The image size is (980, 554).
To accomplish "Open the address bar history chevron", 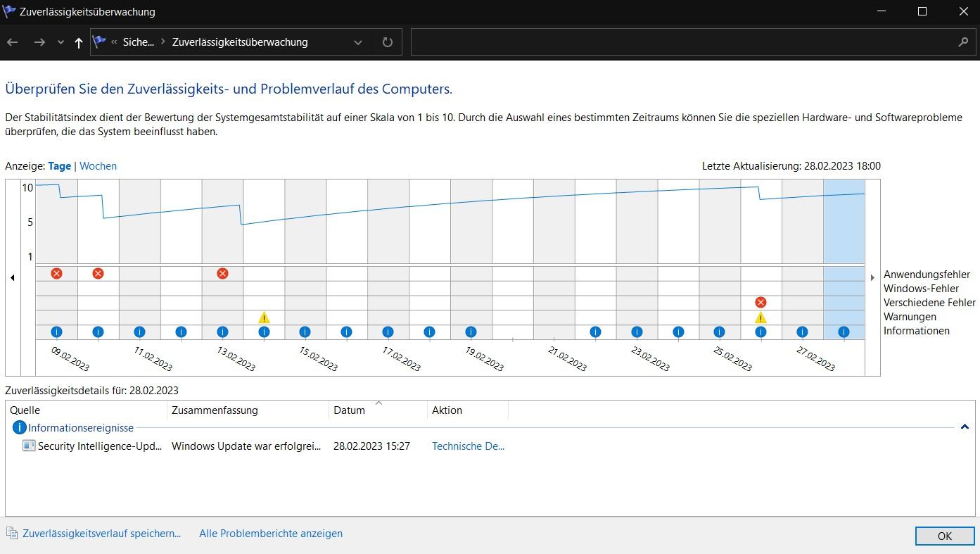I will [x=358, y=42].
